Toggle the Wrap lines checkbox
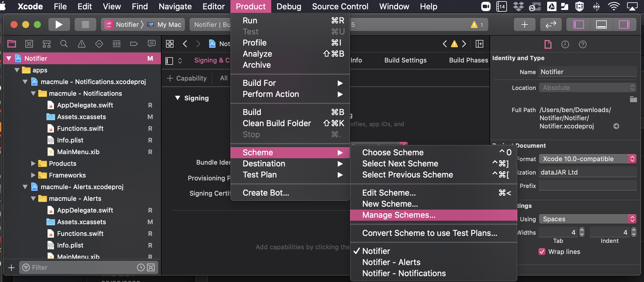The image size is (644, 282). tap(542, 252)
